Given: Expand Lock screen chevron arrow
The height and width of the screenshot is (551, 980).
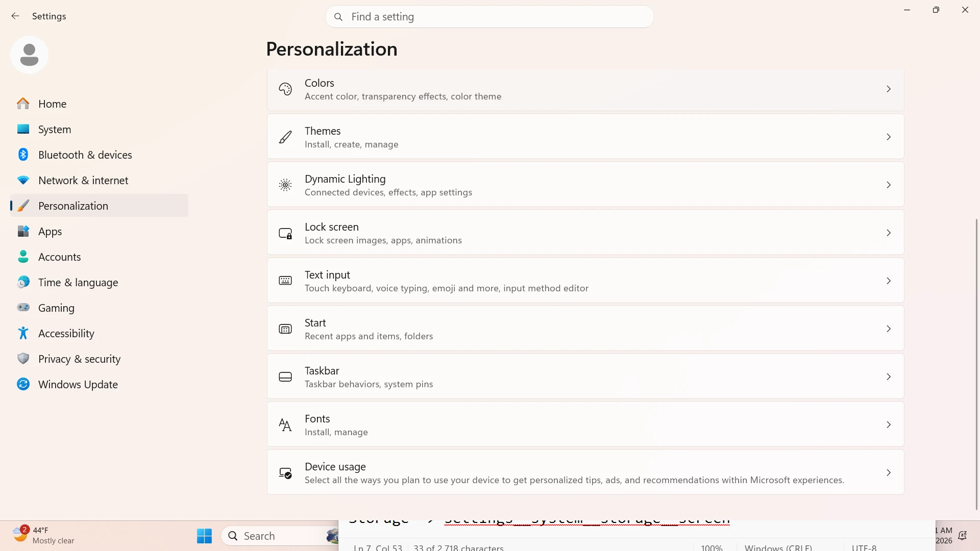Looking at the screenshot, I should click(x=889, y=233).
